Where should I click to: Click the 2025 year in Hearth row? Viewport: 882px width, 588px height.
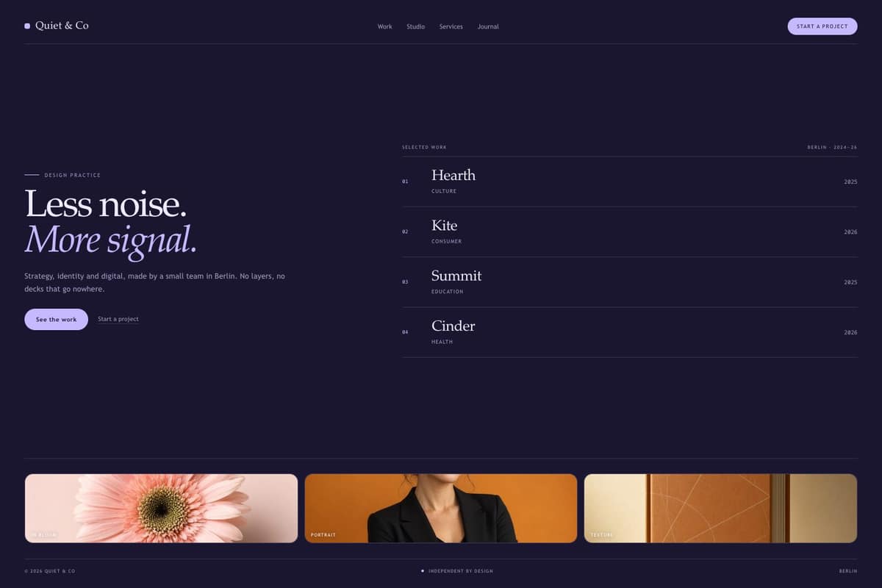pyautogui.click(x=850, y=182)
